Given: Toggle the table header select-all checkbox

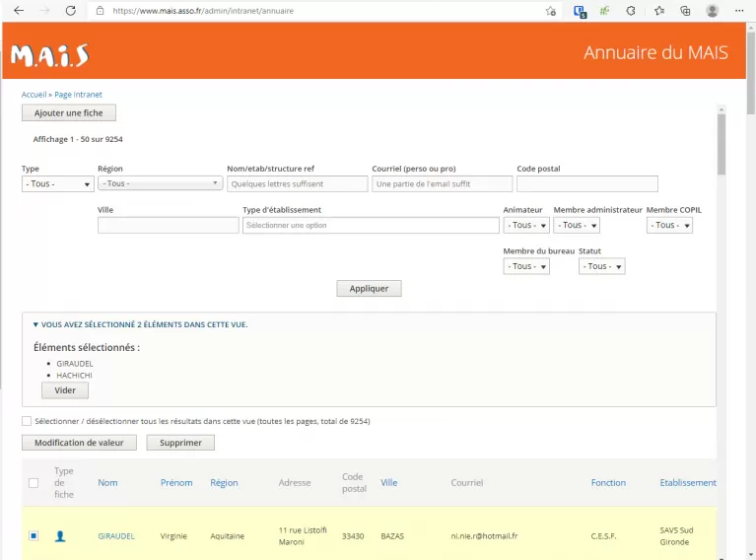Looking at the screenshot, I should 34,483.
